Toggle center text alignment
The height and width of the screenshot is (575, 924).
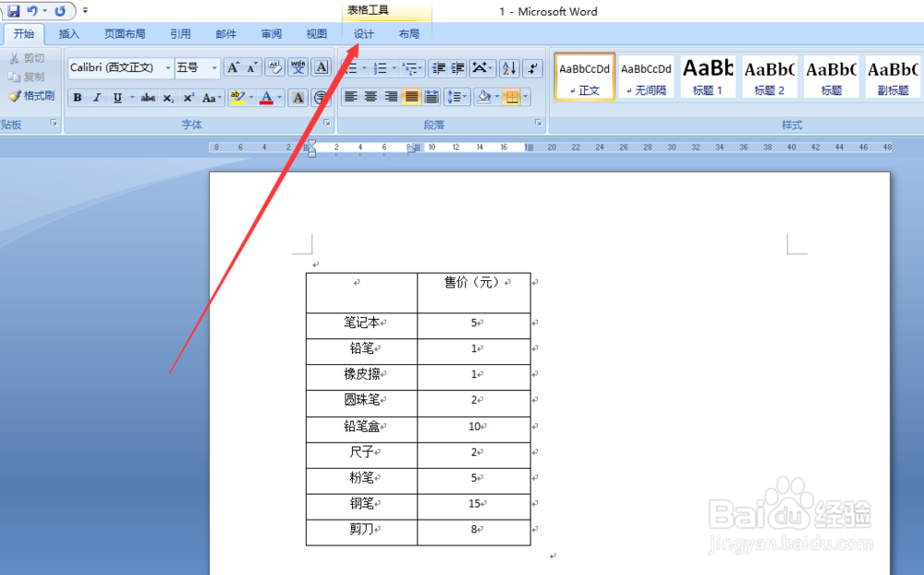click(x=371, y=96)
